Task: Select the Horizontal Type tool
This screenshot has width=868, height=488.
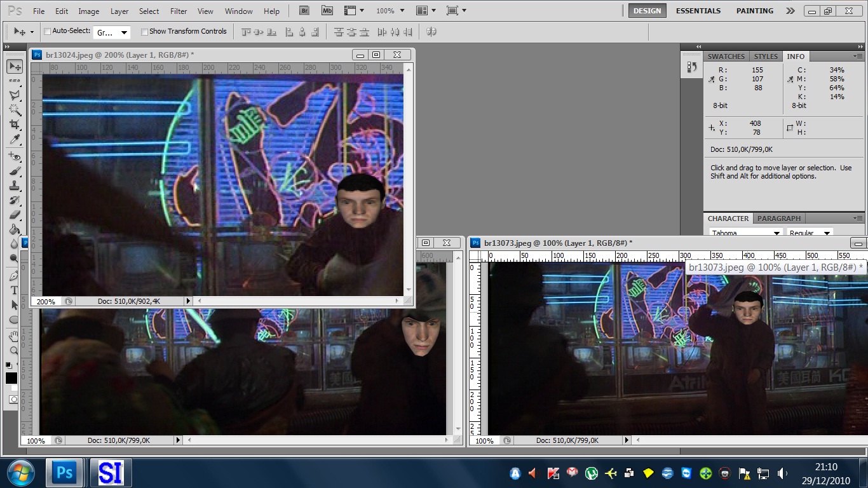Action: point(14,290)
